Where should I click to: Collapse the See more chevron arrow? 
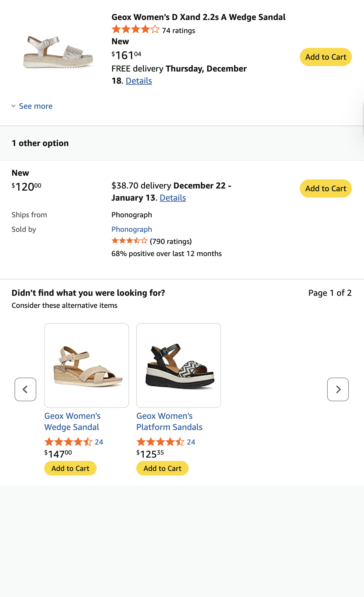pos(13,106)
